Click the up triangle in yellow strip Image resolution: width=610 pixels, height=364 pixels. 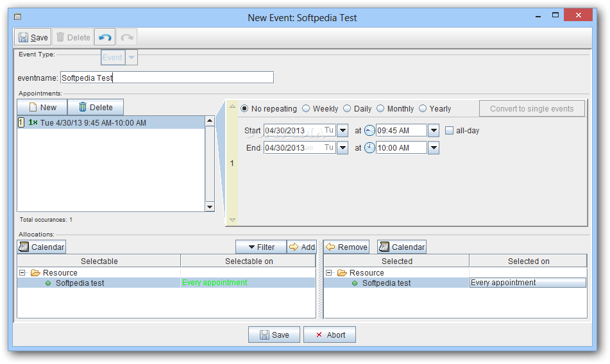point(232,106)
